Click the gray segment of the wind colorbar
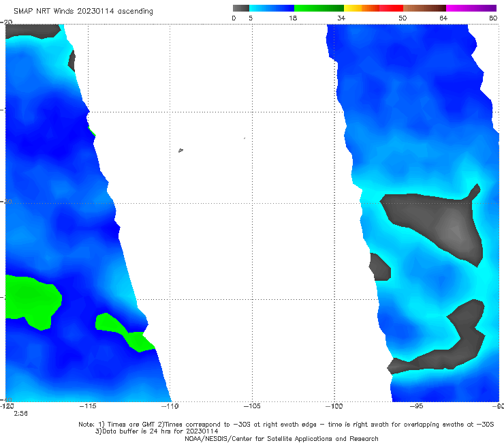504x443 pixels. pyautogui.click(x=241, y=8)
